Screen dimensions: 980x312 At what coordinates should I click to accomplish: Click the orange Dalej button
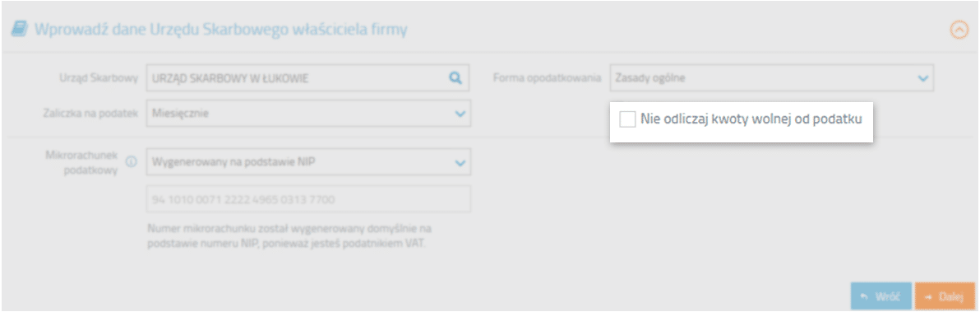pyautogui.click(x=945, y=297)
